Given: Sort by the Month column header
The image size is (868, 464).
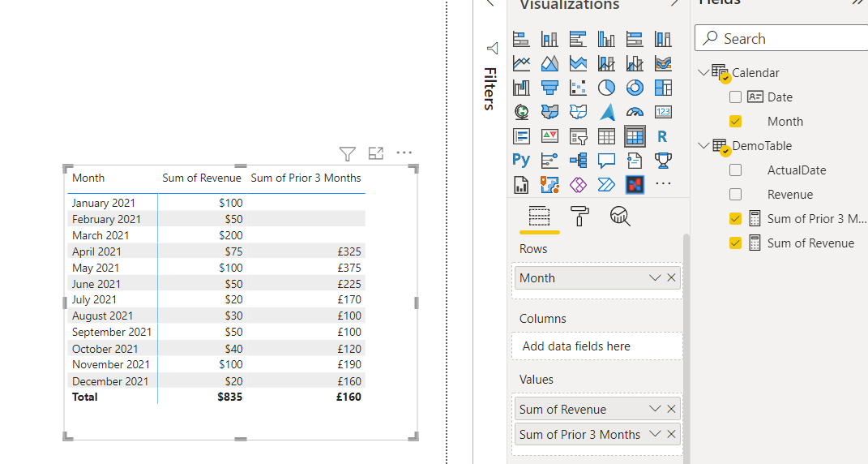Looking at the screenshot, I should (x=88, y=178).
